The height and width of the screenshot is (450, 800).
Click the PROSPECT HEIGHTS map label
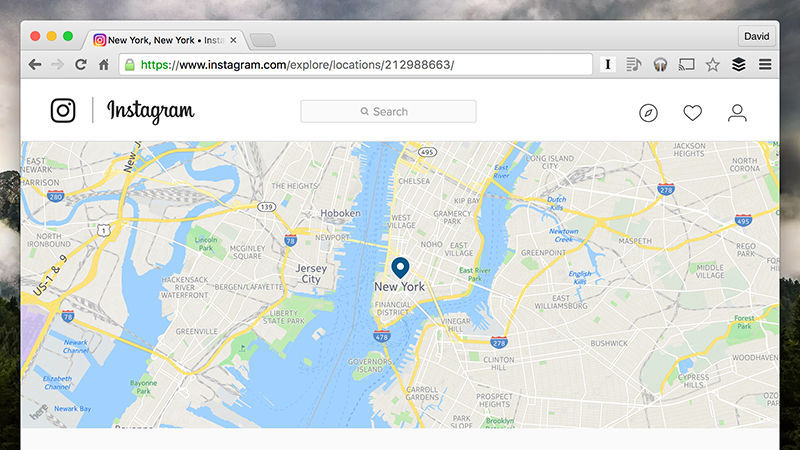[x=493, y=400]
